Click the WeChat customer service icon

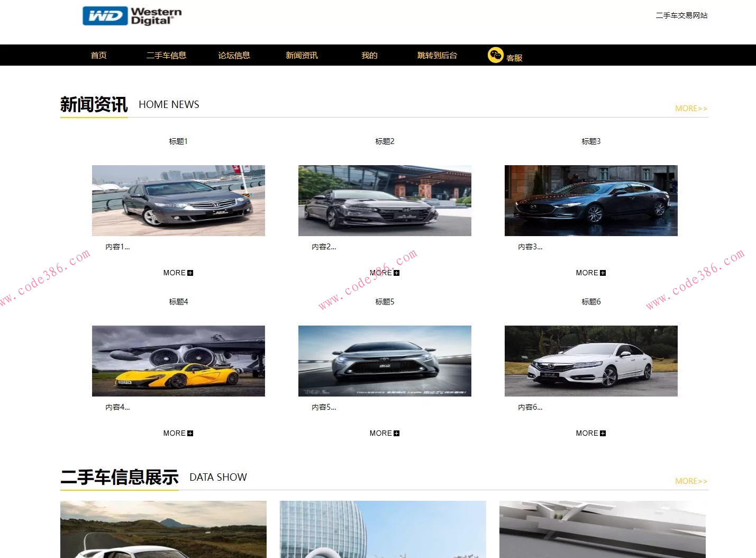point(495,55)
